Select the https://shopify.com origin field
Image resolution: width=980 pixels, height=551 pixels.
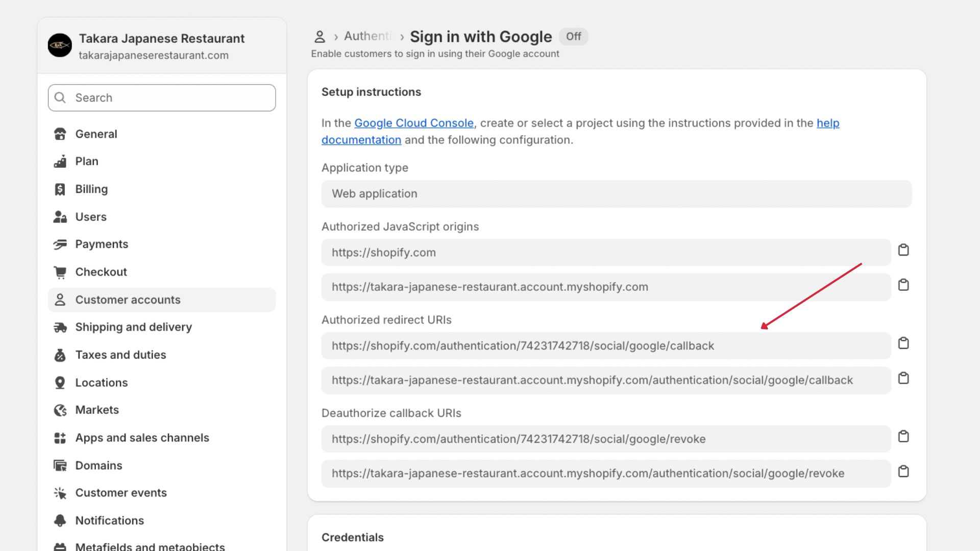[606, 253]
